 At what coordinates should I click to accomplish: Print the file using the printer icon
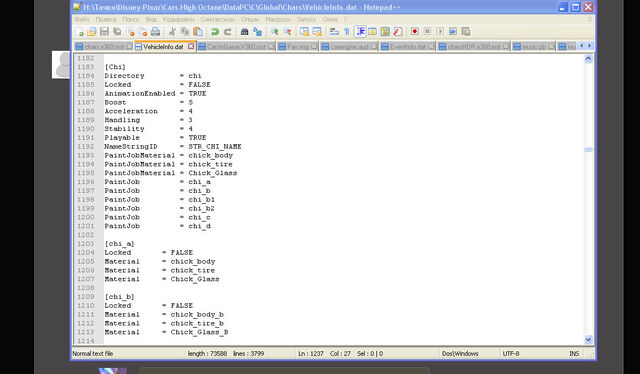click(156, 31)
